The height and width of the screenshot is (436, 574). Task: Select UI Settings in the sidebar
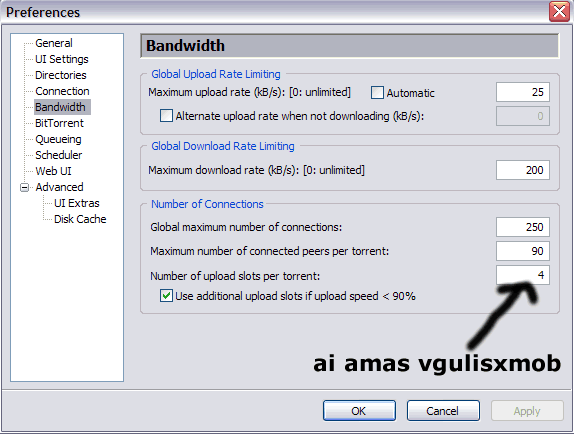pos(62,59)
